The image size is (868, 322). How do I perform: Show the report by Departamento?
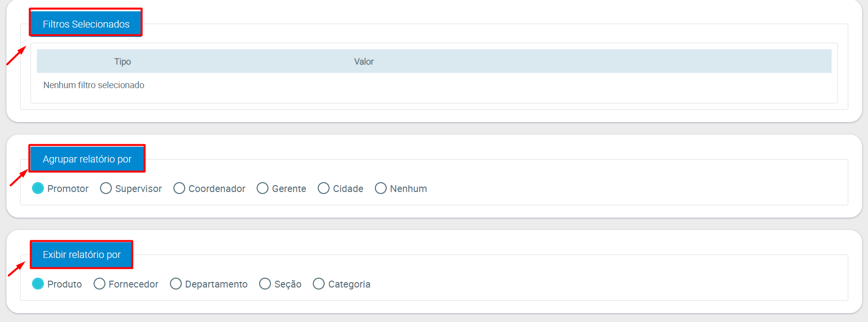tap(176, 284)
